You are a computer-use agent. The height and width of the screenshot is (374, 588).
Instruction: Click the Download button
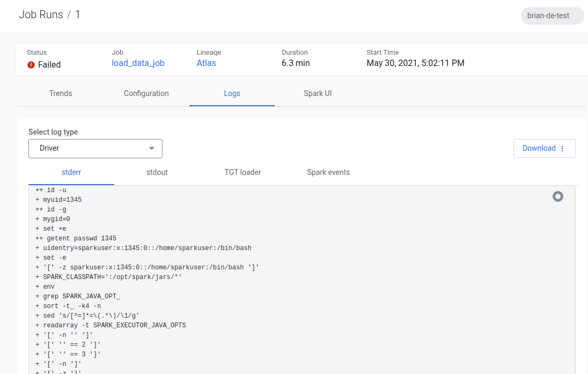539,149
